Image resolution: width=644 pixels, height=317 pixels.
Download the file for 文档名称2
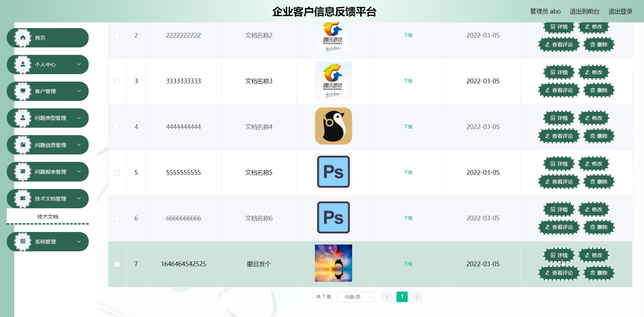point(408,35)
